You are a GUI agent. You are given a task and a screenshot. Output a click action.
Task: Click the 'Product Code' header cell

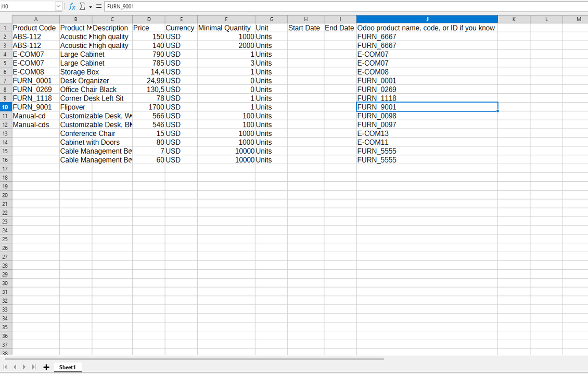coord(35,28)
